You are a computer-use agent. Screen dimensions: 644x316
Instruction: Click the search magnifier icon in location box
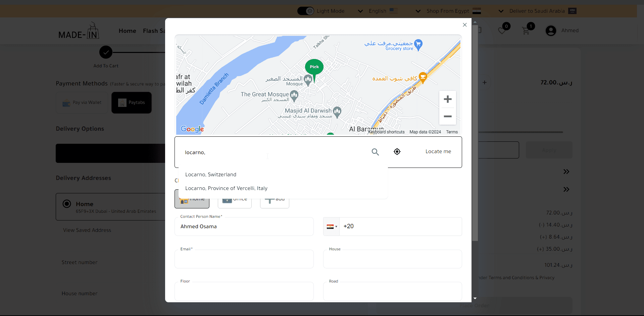pyautogui.click(x=375, y=152)
